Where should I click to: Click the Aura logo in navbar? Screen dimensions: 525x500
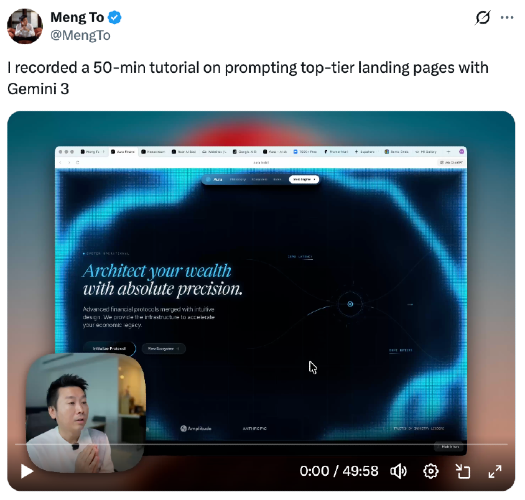214,180
